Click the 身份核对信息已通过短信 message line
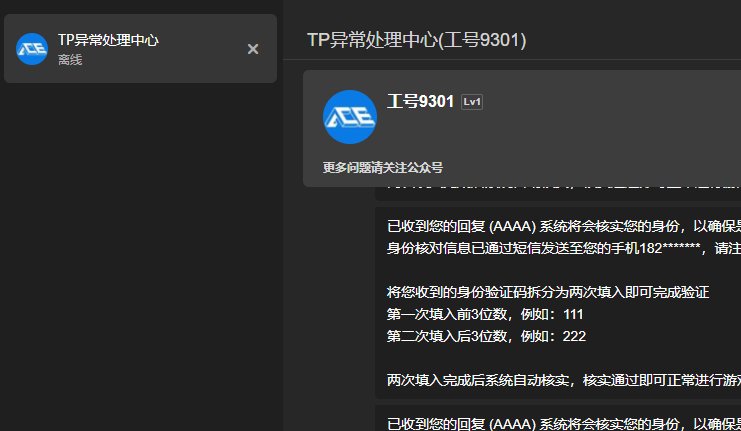Image resolution: width=741 pixels, height=431 pixels. coord(564,248)
